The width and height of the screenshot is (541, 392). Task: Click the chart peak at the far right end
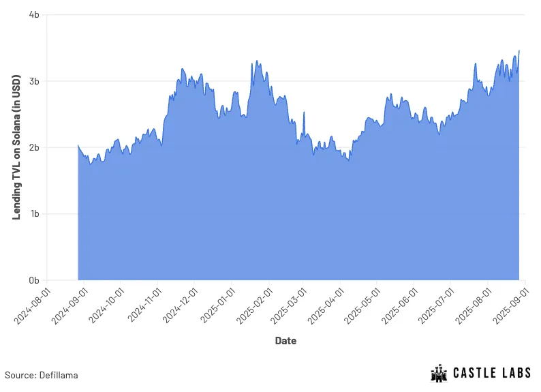[x=519, y=50]
